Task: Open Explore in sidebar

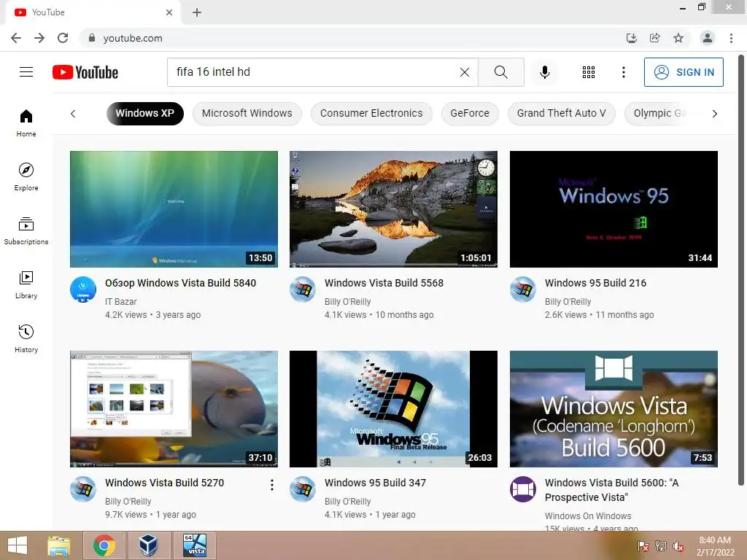Action: (26, 176)
